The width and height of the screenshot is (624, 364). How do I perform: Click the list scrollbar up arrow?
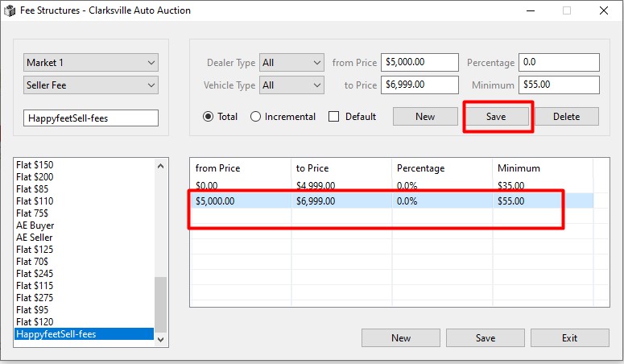160,166
